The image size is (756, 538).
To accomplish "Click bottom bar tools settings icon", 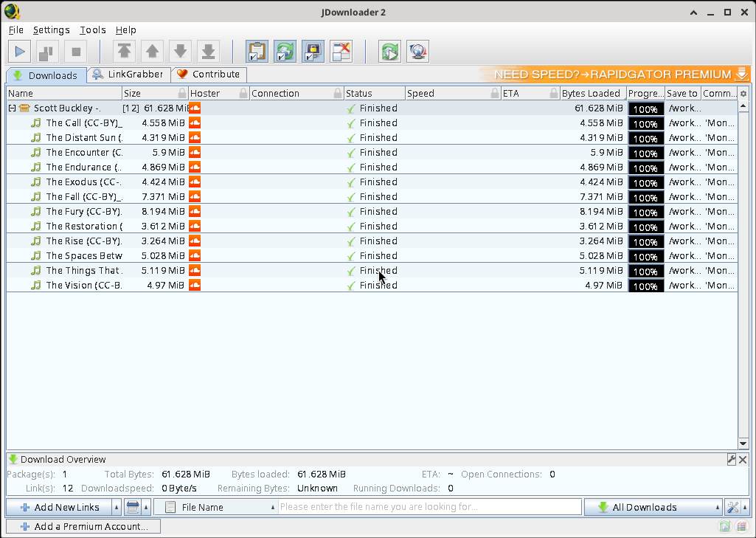I will tap(733, 507).
